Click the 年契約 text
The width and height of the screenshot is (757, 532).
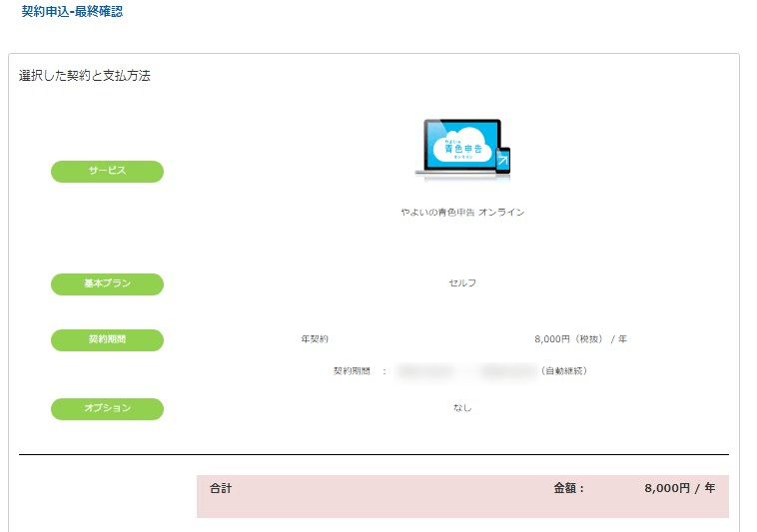[315, 339]
